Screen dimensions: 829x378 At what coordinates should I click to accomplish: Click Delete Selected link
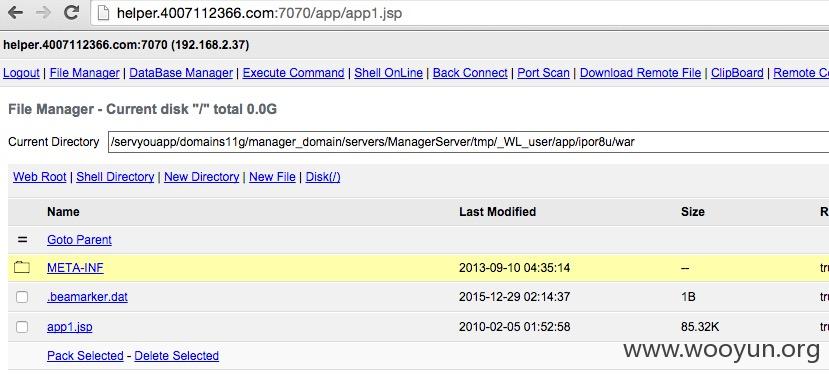pyautogui.click(x=177, y=356)
